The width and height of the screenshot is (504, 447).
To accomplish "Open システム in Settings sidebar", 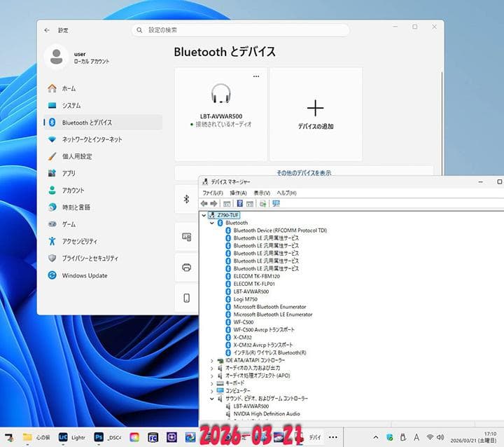I will (x=102, y=105).
